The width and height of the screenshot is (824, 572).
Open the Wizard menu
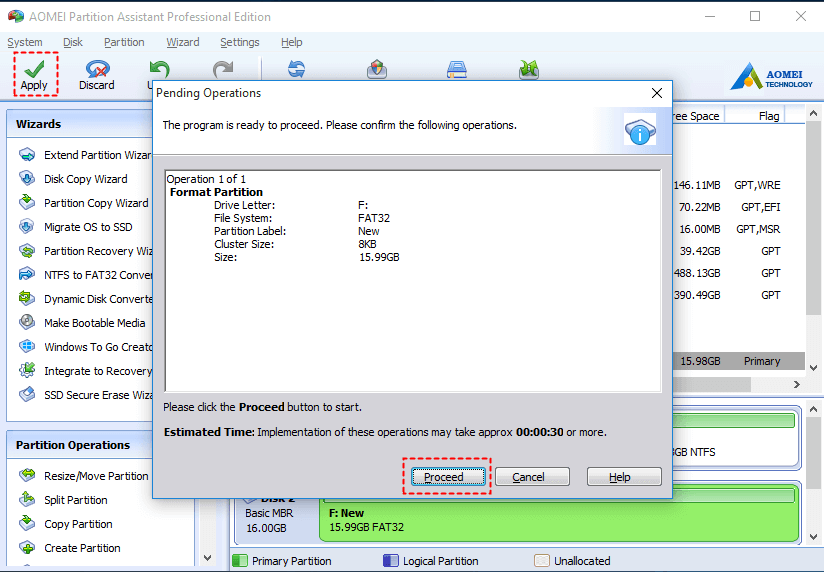pos(182,42)
